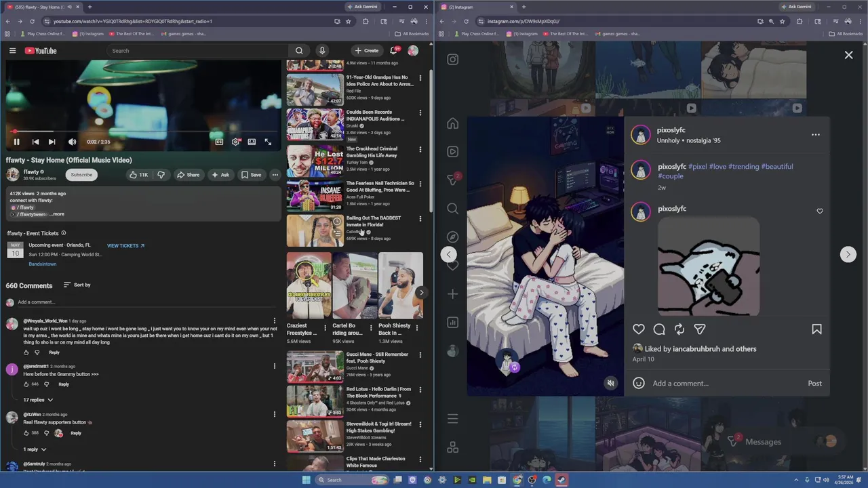The image size is (868, 488).
Task: Like the pixoslyfc GIF comment heart
Action: [x=820, y=211]
